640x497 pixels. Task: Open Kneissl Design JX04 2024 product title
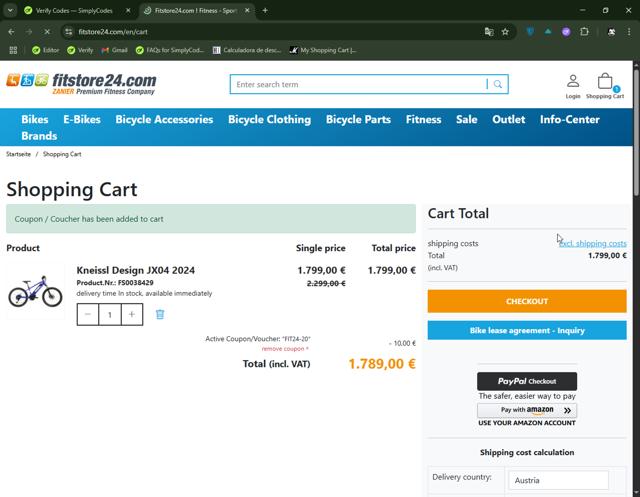136,270
